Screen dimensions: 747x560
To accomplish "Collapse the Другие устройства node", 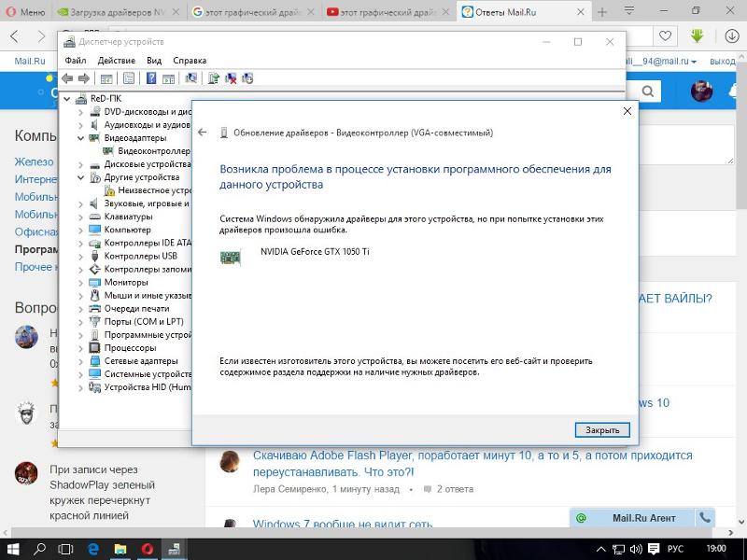I will coord(80,177).
